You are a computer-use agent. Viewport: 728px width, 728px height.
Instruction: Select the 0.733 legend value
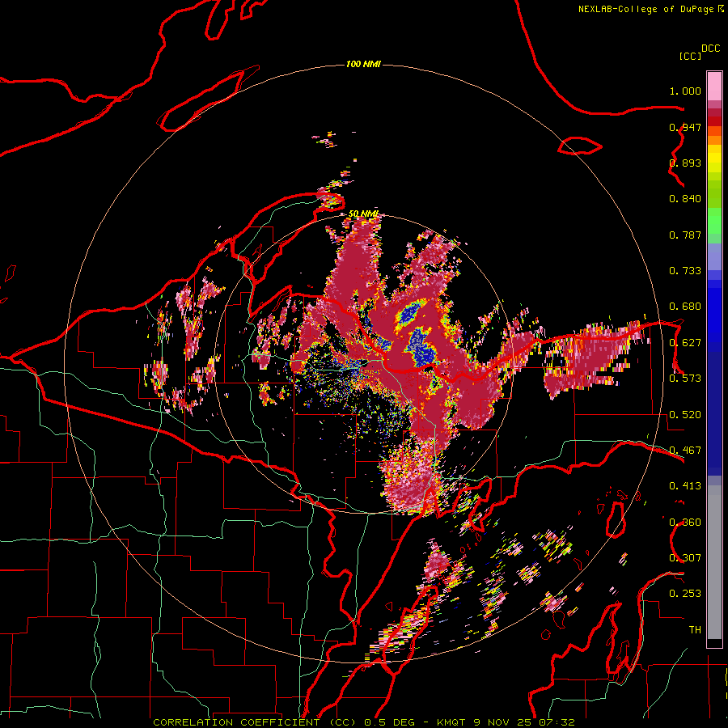click(x=685, y=271)
